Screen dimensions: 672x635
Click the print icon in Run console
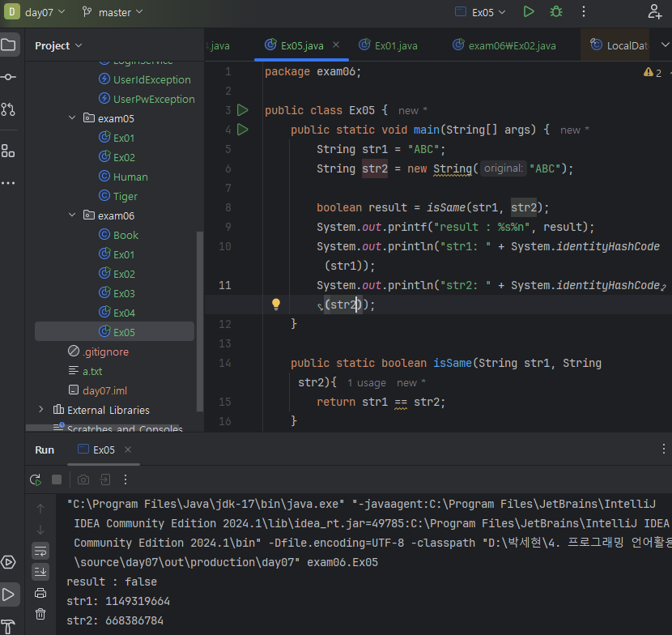pos(40,593)
